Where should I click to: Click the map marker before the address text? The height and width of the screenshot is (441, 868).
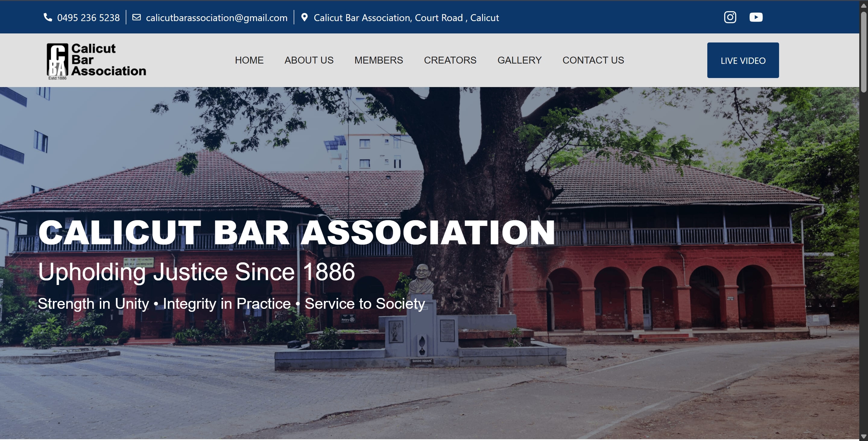pos(305,17)
